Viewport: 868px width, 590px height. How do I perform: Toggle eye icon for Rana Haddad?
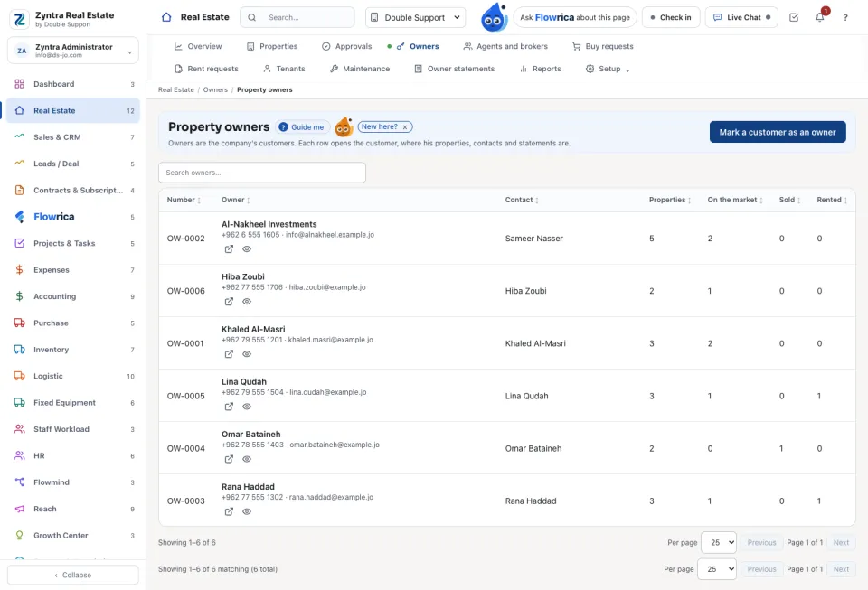(247, 511)
